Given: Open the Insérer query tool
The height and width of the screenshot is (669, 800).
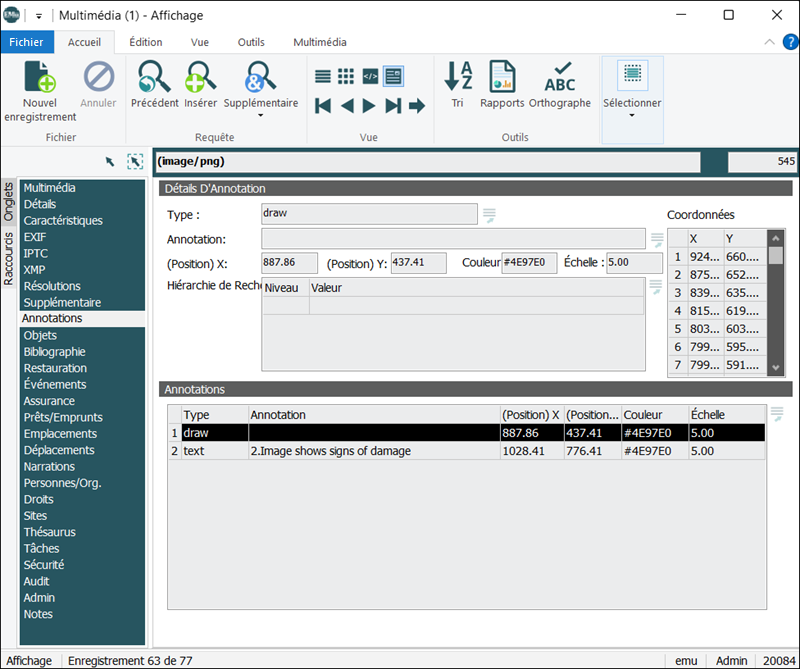Looking at the screenshot, I should pyautogui.click(x=201, y=84).
